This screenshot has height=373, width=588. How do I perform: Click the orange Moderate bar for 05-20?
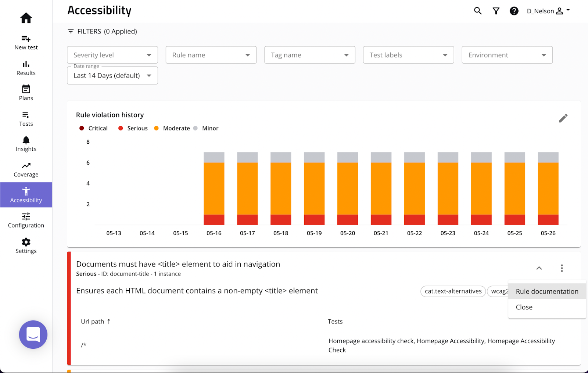pyautogui.click(x=348, y=189)
